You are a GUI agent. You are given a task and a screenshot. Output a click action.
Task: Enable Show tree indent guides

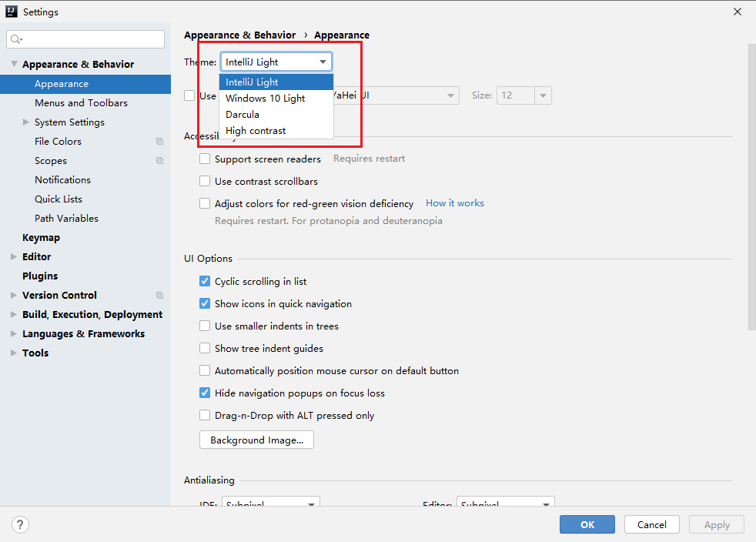tap(205, 348)
